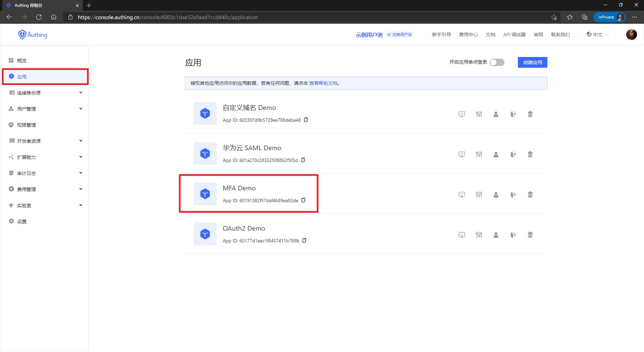Toggle the 开启应用单点登录 switch

(x=497, y=62)
